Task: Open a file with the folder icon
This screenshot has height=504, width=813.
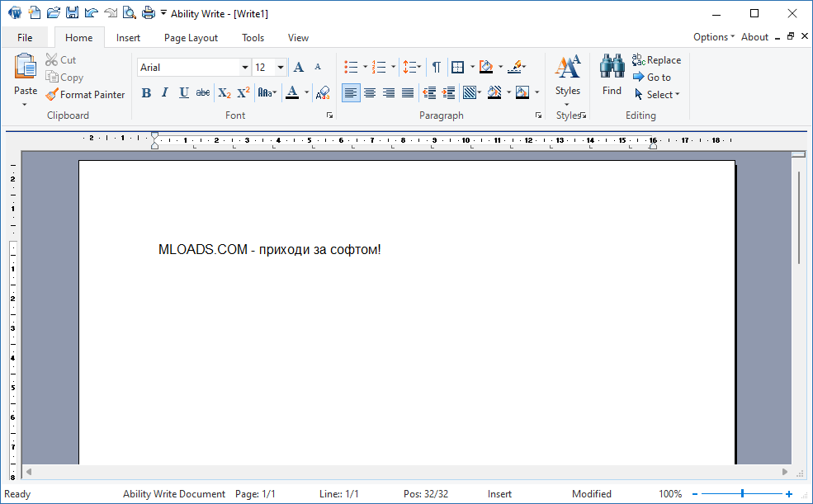Action: [x=54, y=12]
